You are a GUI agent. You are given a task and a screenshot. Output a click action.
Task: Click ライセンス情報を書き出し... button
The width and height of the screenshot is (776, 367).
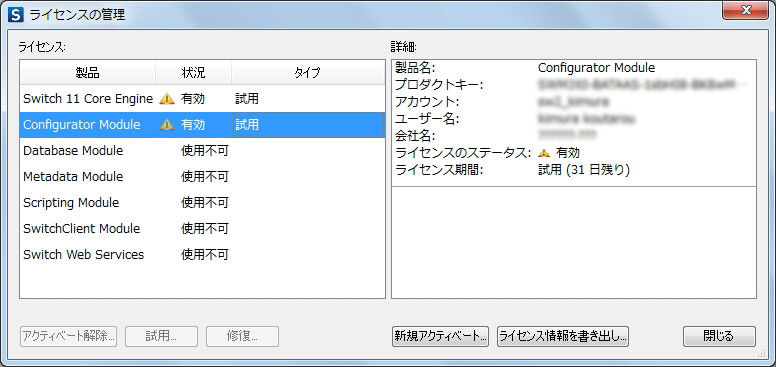(563, 336)
